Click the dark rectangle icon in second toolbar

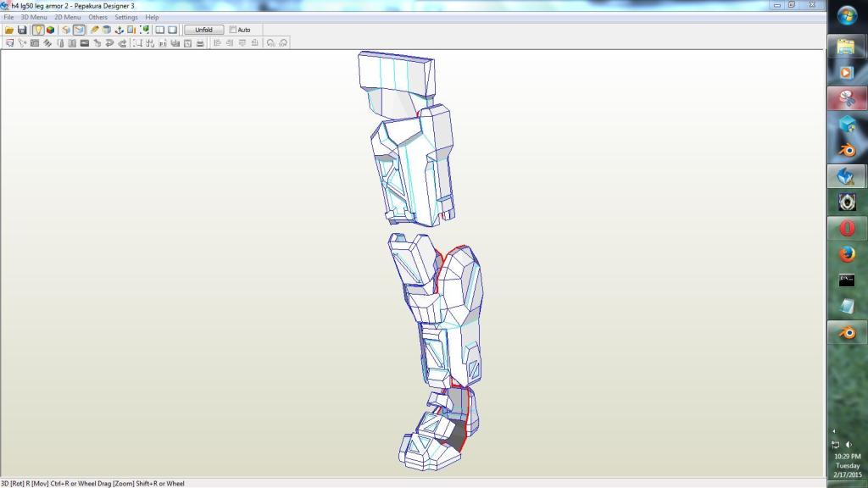pyautogui.click(x=85, y=43)
